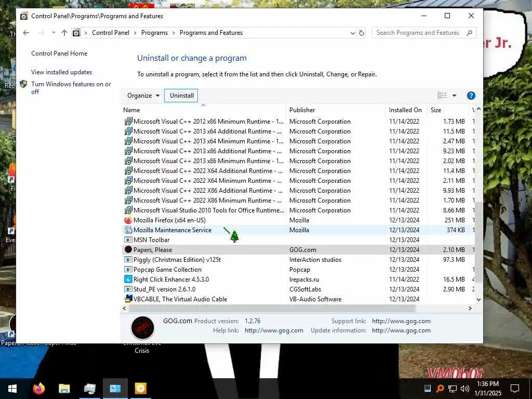
Task: Click the change view icon
Action: tap(442, 96)
